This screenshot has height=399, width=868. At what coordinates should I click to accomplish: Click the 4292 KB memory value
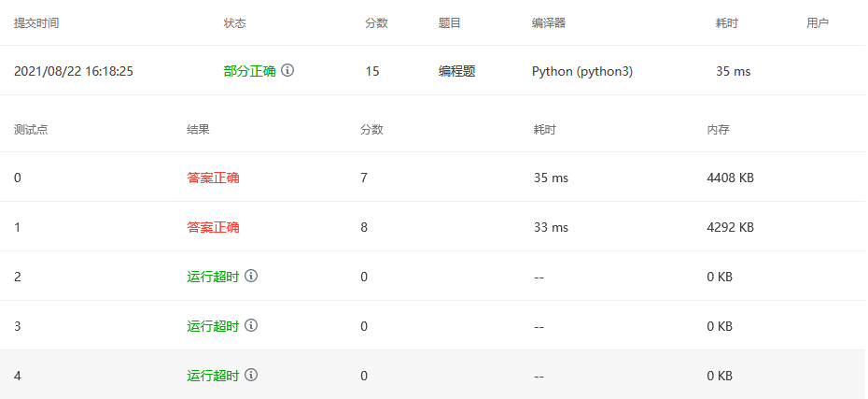pos(730,227)
